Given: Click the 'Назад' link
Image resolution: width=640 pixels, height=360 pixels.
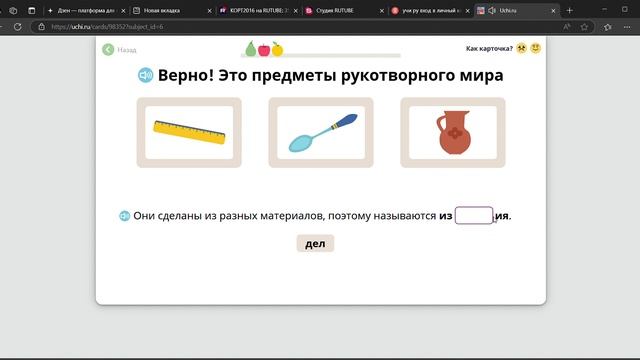Looking at the screenshot, I should (127, 50).
